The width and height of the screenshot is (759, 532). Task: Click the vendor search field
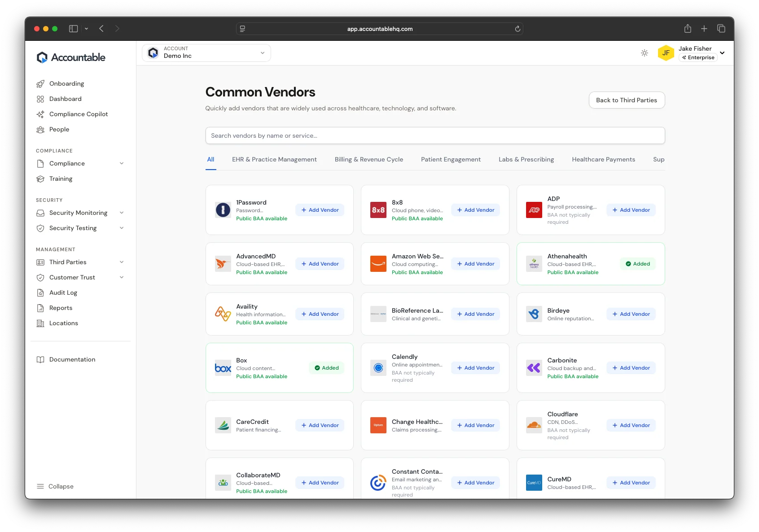(435, 135)
